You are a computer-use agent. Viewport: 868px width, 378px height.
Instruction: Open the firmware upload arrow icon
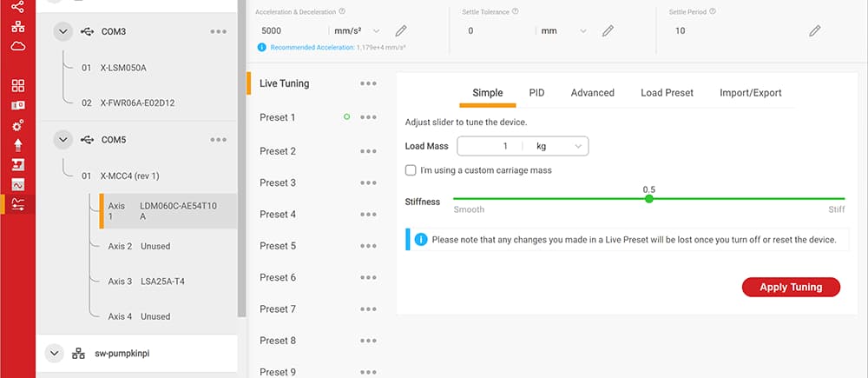(x=17, y=145)
